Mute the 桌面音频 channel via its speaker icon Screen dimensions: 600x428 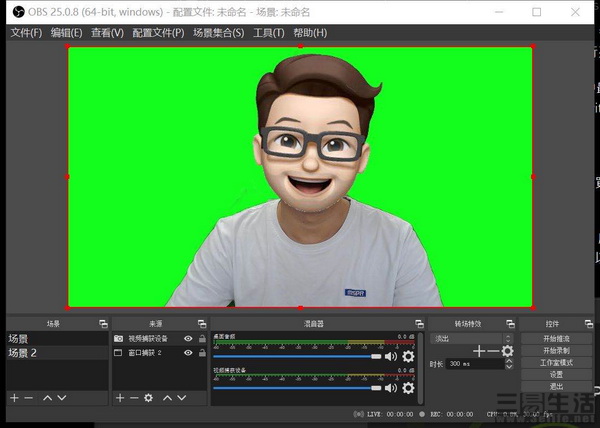click(x=391, y=356)
